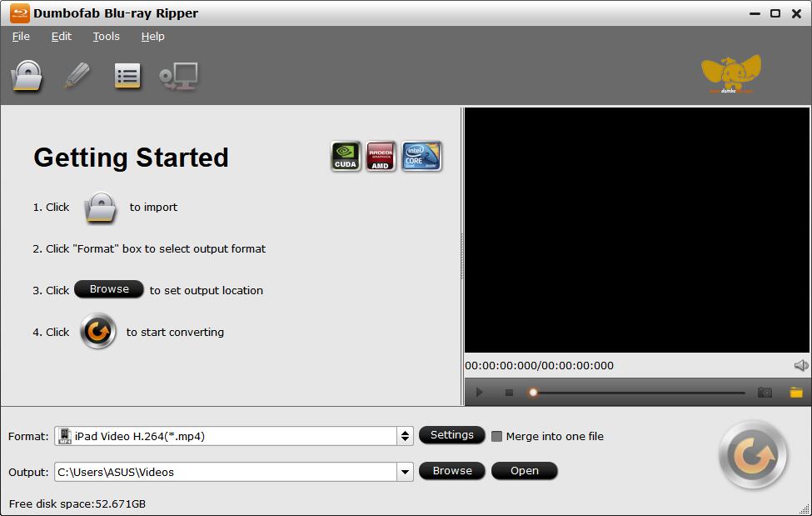Click the NVIDIA CUDA acceleration badge
This screenshot has width=812, height=516.
[x=346, y=156]
